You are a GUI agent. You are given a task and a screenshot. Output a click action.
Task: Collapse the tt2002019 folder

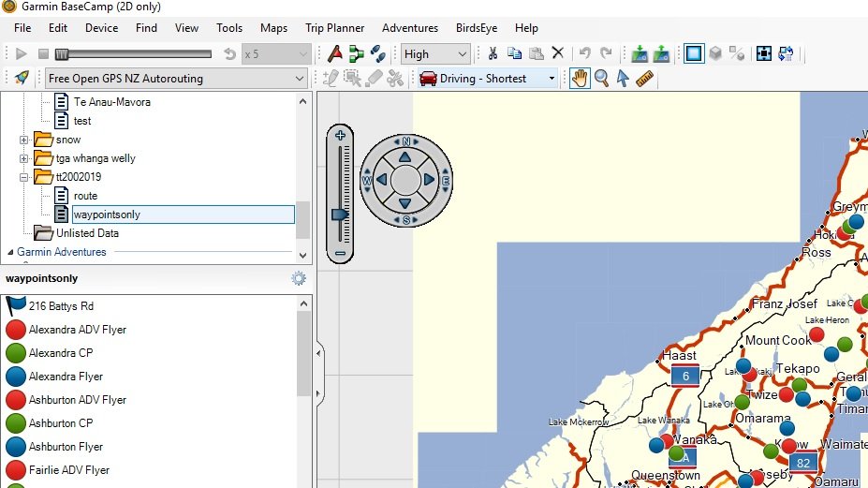(x=23, y=177)
